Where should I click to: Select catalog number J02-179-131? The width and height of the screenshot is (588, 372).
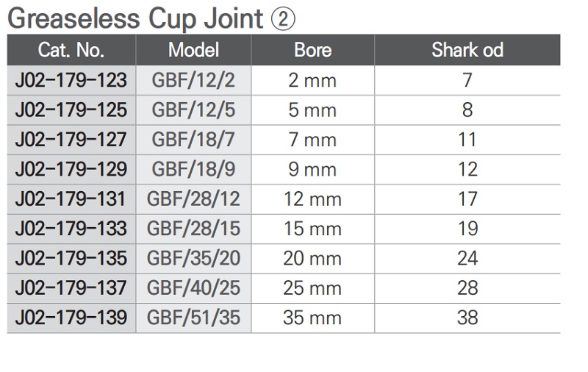71,198
